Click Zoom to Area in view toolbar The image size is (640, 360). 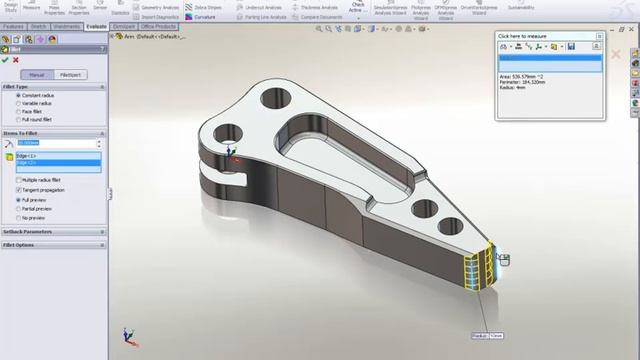[x=329, y=29]
